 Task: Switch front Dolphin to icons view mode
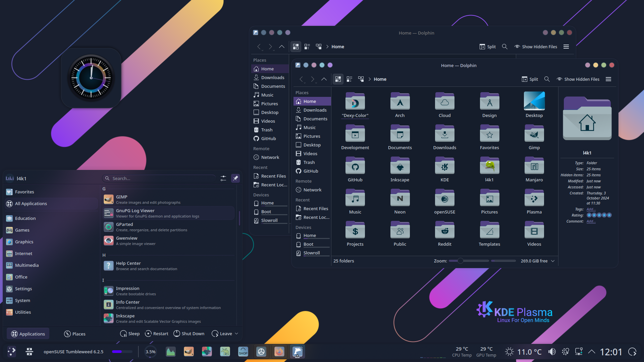coord(338,79)
